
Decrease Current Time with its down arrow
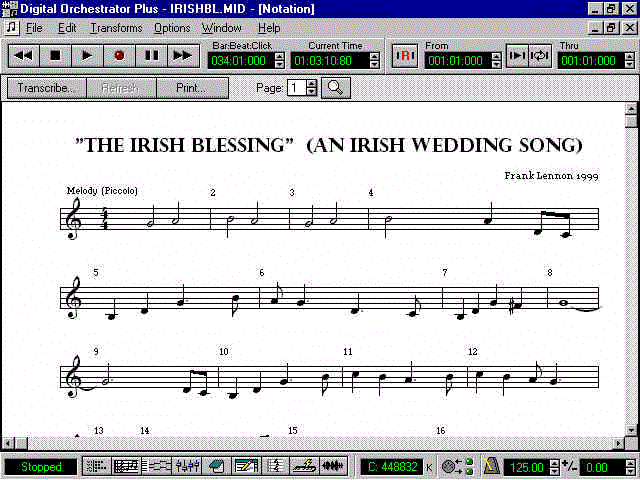(x=374, y=64)
